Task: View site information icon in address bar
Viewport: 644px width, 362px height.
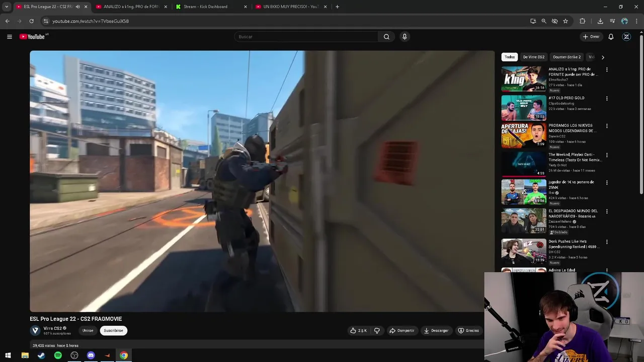Action: coord(45,21)
